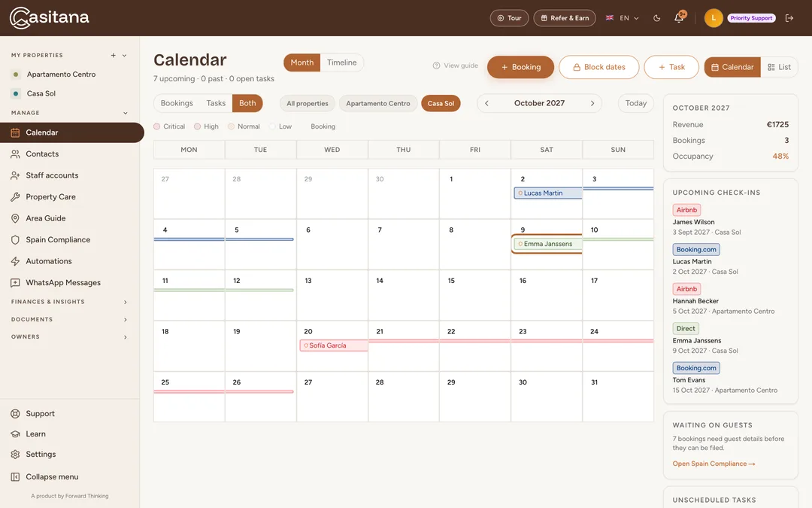Jump to Today

tap(635, 103)
